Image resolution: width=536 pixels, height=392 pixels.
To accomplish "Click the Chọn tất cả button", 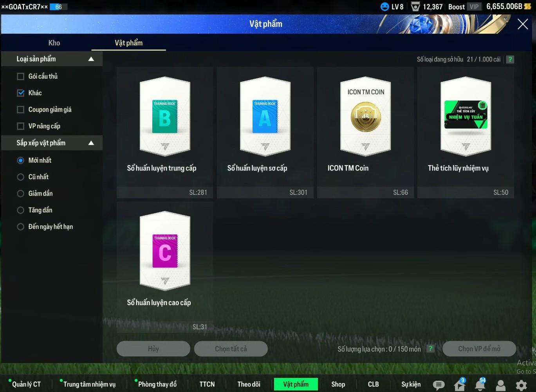I will pyautogui.click(x=231, y=349).
